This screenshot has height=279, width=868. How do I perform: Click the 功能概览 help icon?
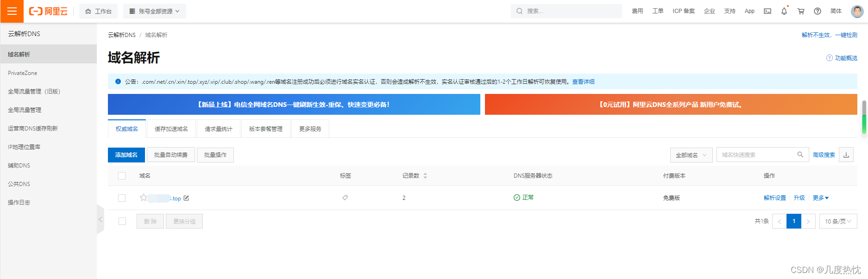[829, 58]
